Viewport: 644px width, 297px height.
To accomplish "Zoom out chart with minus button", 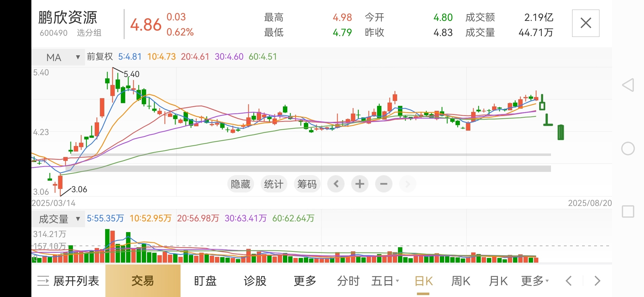I will tap(384, 184).
